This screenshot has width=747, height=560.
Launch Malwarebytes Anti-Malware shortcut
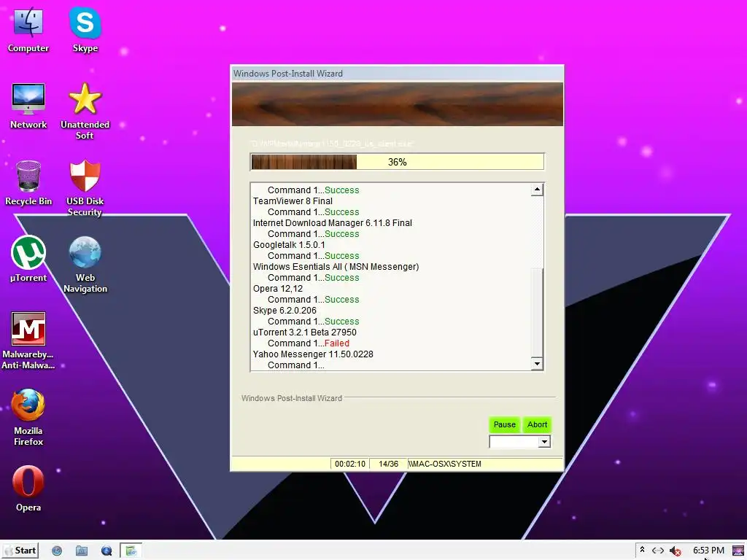[x=28, y=341]
